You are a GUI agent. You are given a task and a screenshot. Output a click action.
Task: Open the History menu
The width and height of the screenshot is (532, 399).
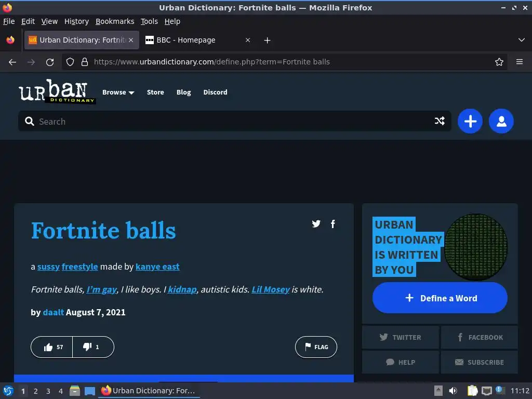point(76,21)
